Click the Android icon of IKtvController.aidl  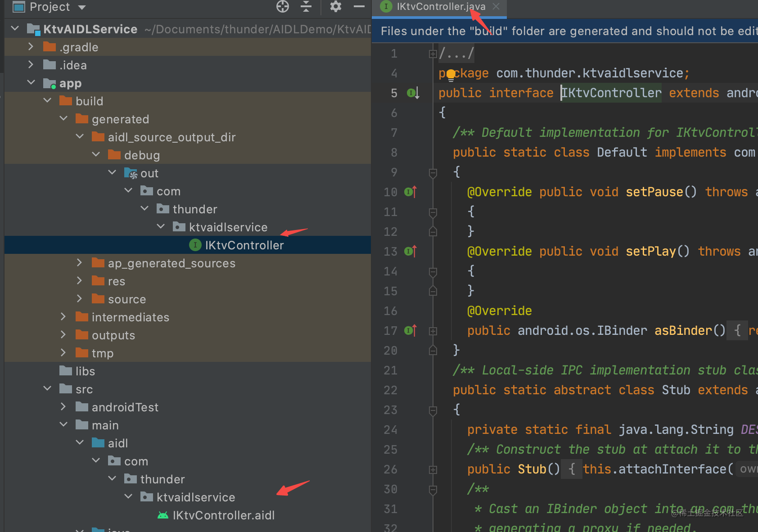(163, 515)
